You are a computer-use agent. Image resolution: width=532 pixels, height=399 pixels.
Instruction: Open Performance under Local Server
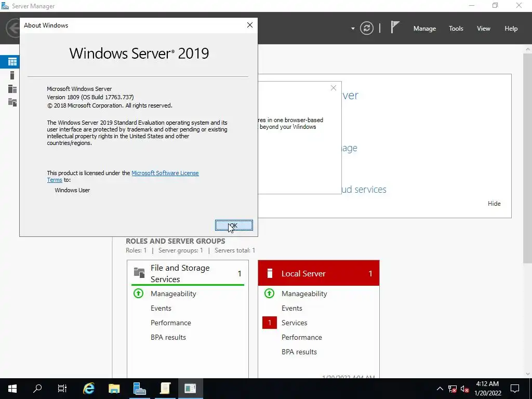click(x=302, y=337)
